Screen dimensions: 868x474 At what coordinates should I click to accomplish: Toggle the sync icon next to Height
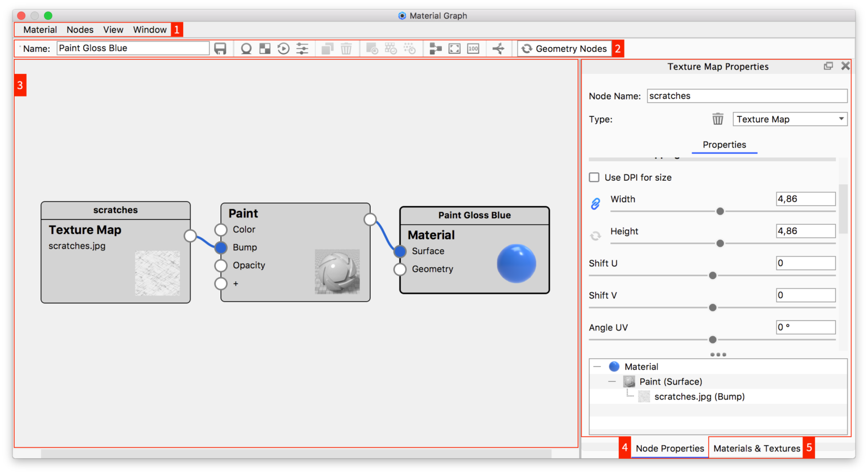click(595, 236)
